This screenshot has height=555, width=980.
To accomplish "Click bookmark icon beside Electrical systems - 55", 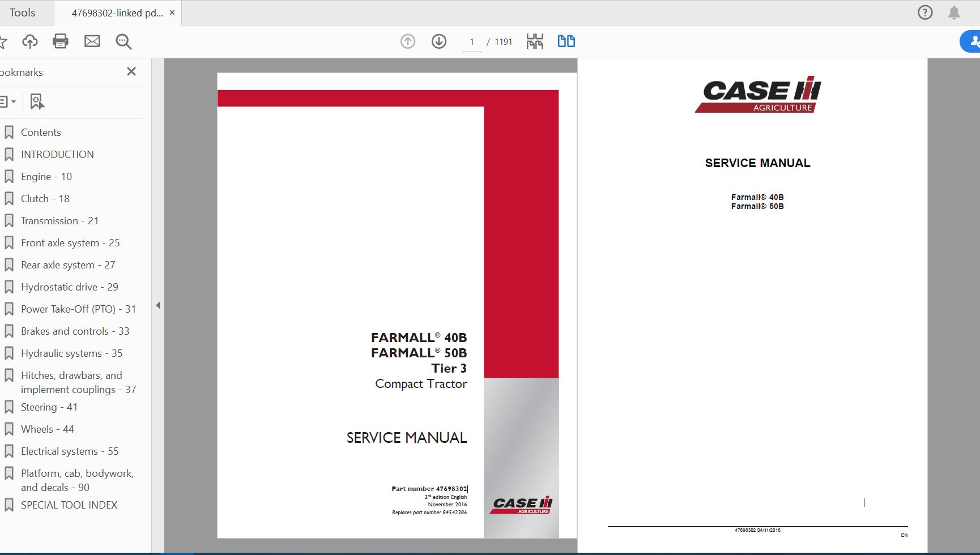I will coord(9,451).
